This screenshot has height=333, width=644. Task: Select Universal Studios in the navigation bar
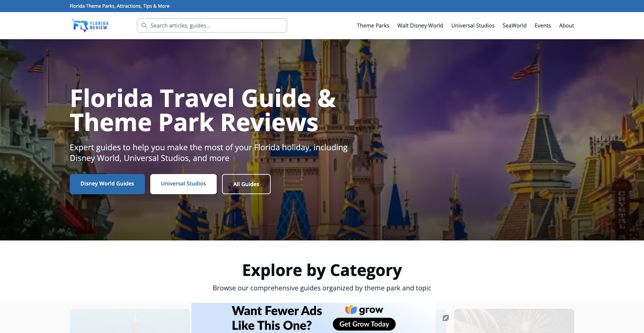pyautogui.click(x=473, y=25)
